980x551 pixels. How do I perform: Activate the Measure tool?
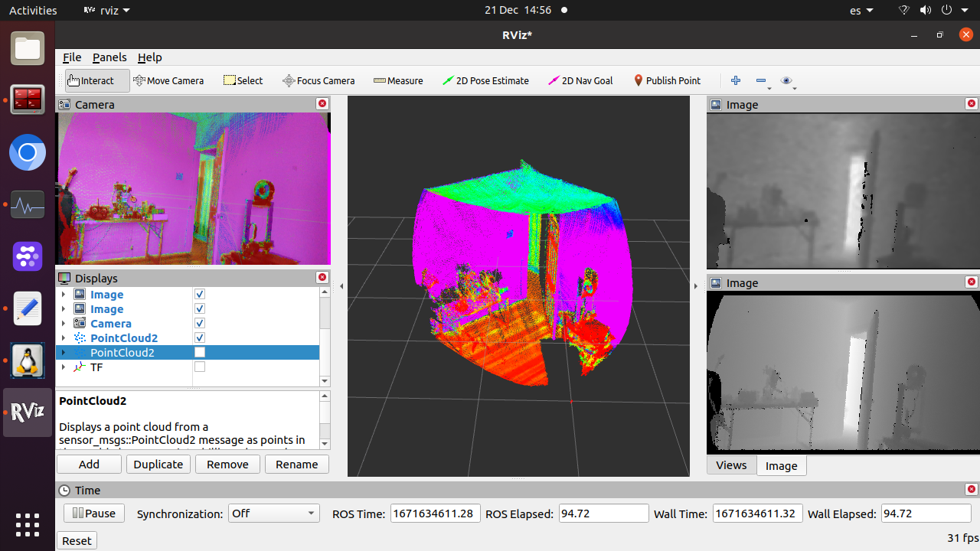(x=398, y=80)
